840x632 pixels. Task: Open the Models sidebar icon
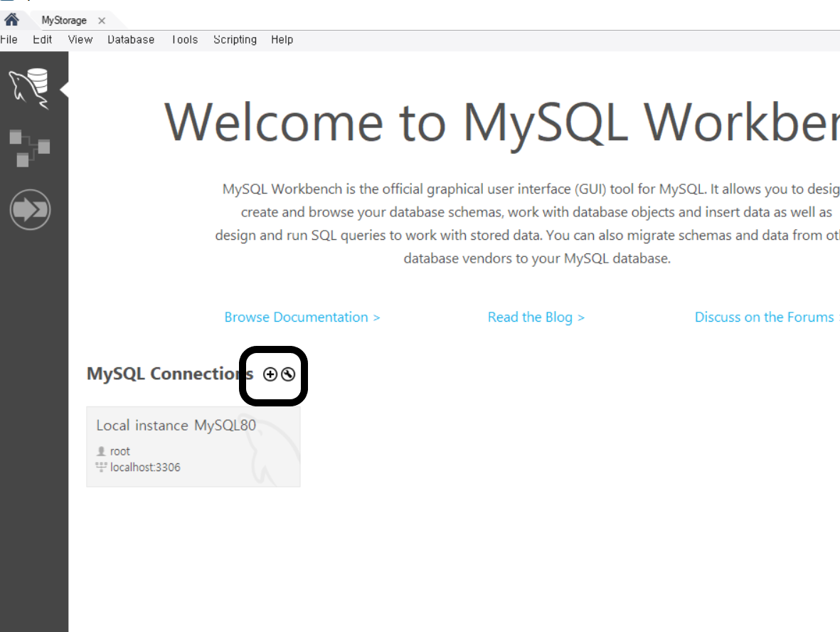(29, 148)
